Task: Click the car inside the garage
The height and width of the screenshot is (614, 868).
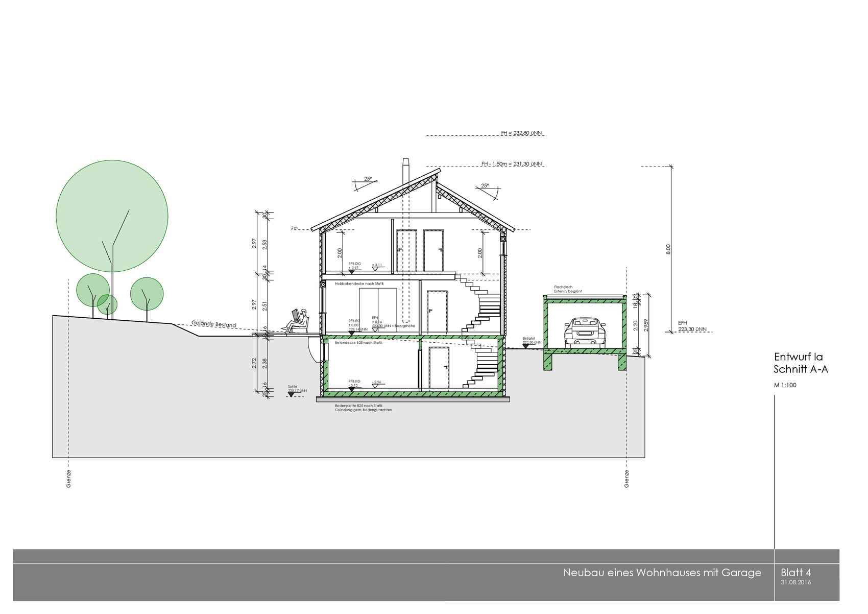Action: coord(585,333)
